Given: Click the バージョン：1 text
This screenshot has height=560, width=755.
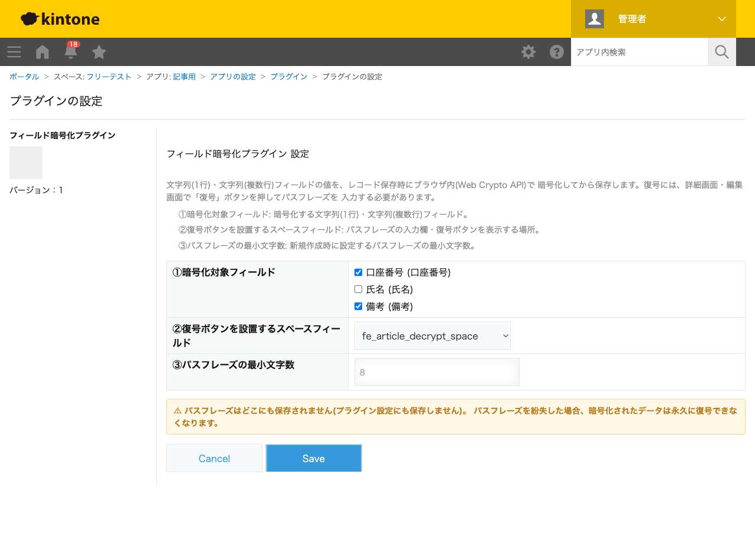Looking at the screenshot, I should (36, 190).
